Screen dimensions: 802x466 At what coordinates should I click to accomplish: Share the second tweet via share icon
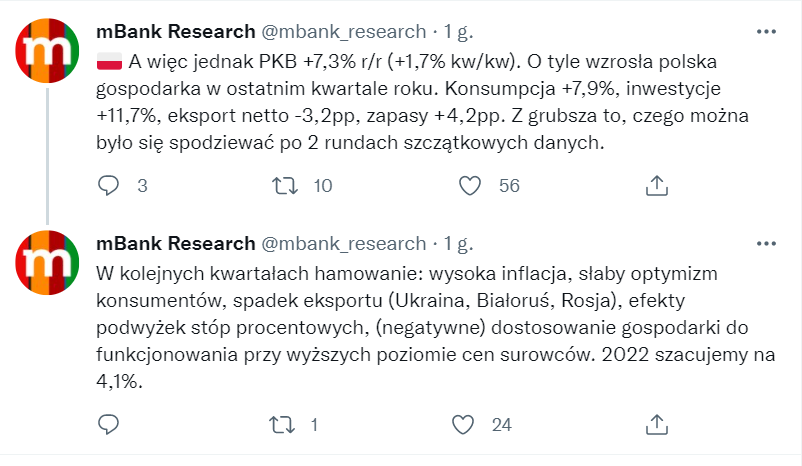(x=657, y=424)
